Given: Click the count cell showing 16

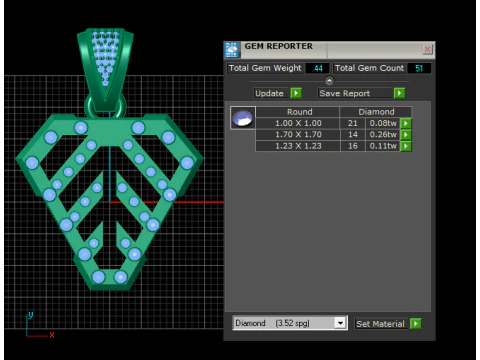Looking at the screenshot, I should click(x=353, y=146).
